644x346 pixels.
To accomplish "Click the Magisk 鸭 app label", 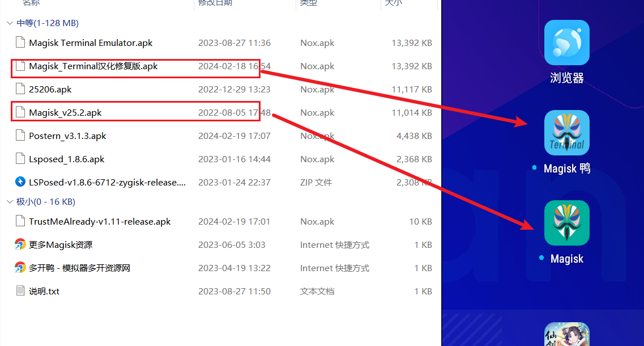I will click(567, 168).
